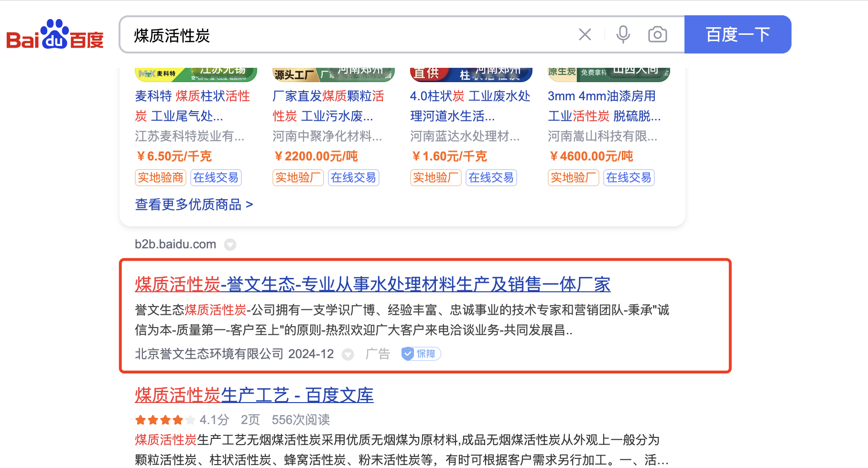Click the star rating of 百度文库 result
Viewport: 868px width, 468px height.
[x=165, y=420]
